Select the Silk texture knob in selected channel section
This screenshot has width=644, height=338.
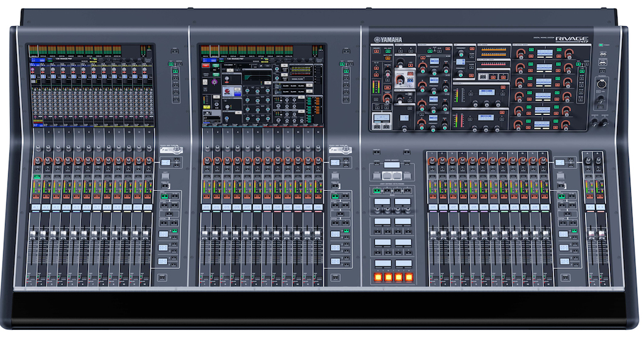pos(400,80)
